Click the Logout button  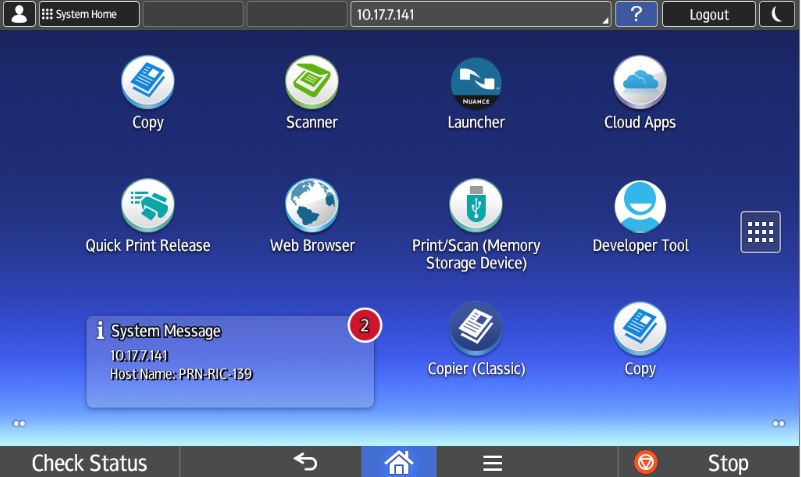coord(708,15)
